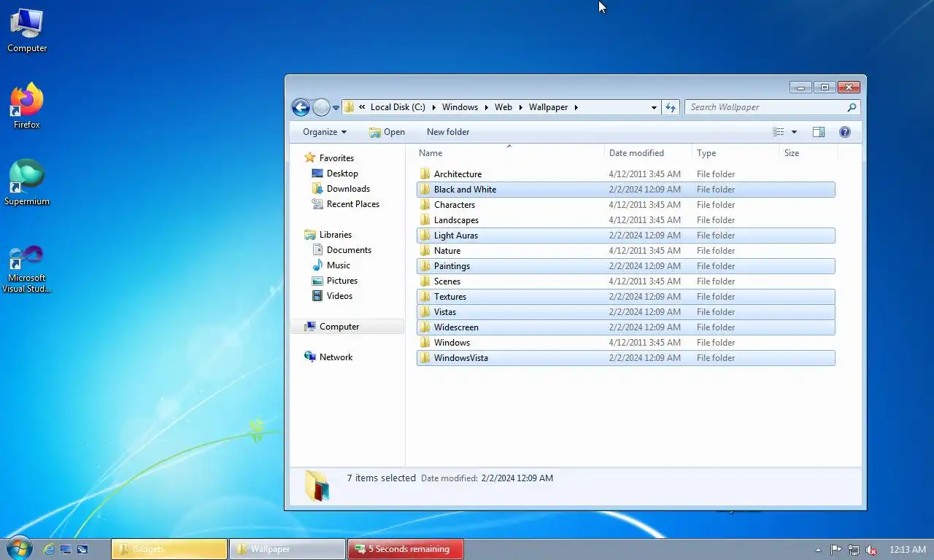Screen dimensions: 934x560
Task: Click the Explorer Forward arrow button
Action: point(321,107)
